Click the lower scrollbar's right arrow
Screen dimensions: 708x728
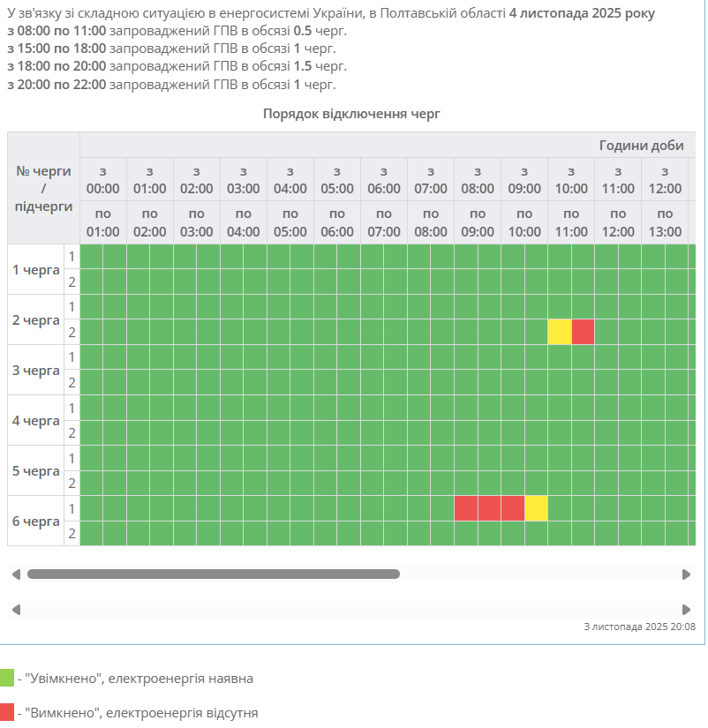coord(687,610)
